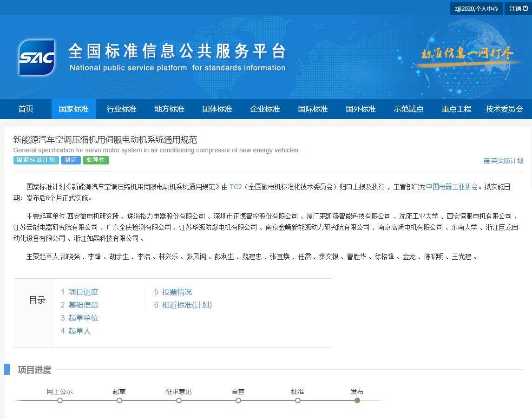The image size is (532, 419).
Task: Switch to 团体标准 navigation item
Action: coord(217,109)
